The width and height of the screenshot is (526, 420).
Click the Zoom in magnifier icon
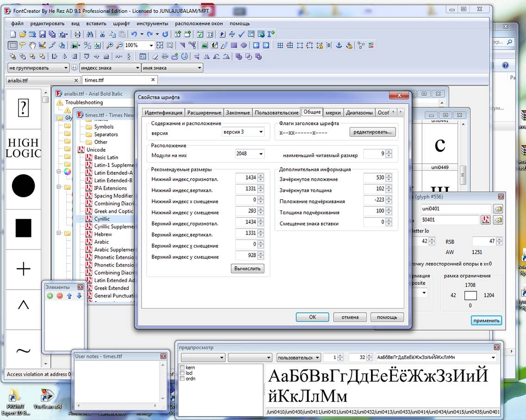[110, 45]
